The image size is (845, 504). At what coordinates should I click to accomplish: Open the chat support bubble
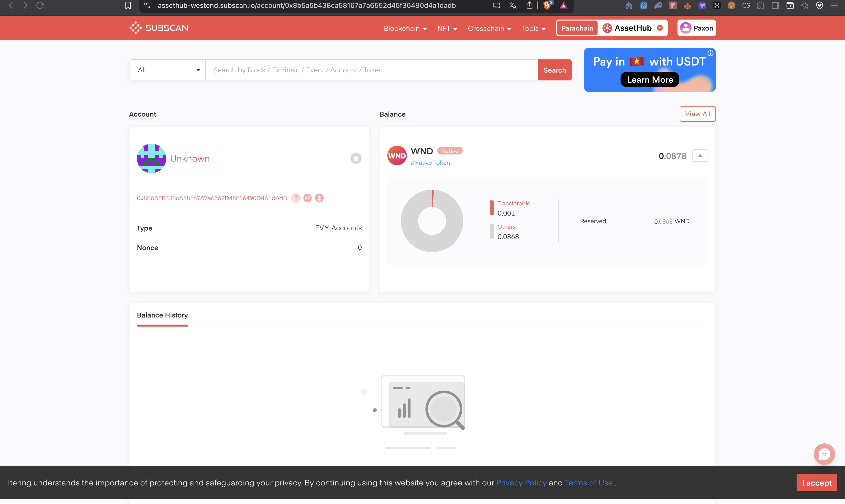[824, 454]
